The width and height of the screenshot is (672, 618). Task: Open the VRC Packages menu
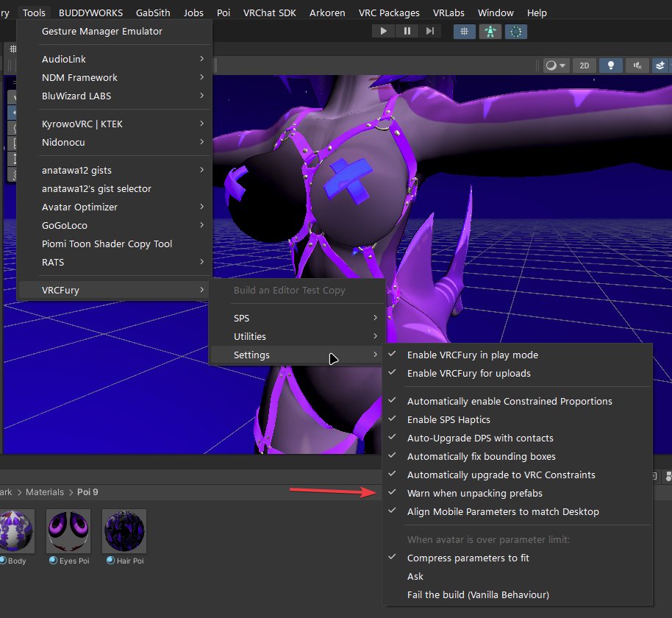389,13
